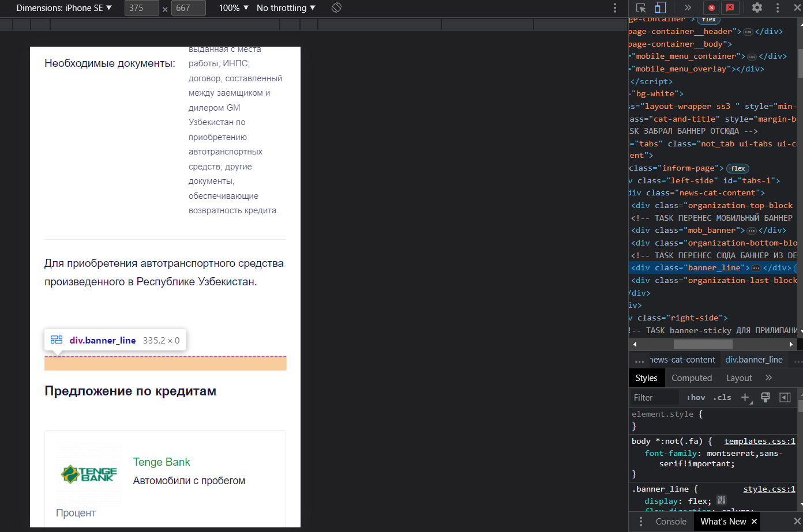Open templates.css:1 source link
This screenshot has width=803, height=532.
click(760, 442)
